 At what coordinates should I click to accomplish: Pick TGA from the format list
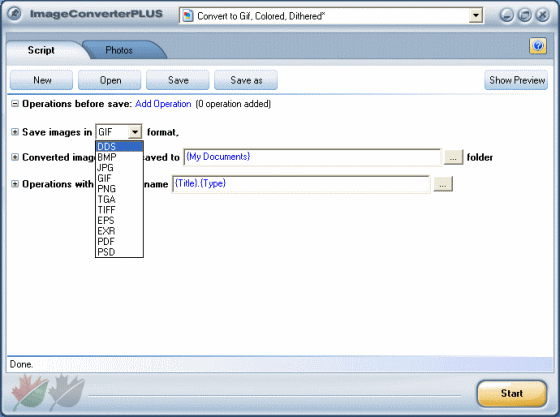tap(119, 199)
